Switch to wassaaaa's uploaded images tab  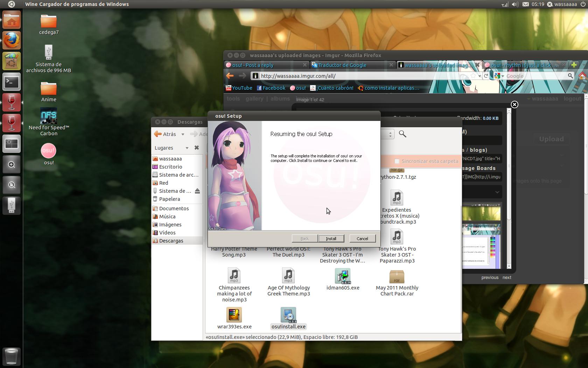click(439, 65)
